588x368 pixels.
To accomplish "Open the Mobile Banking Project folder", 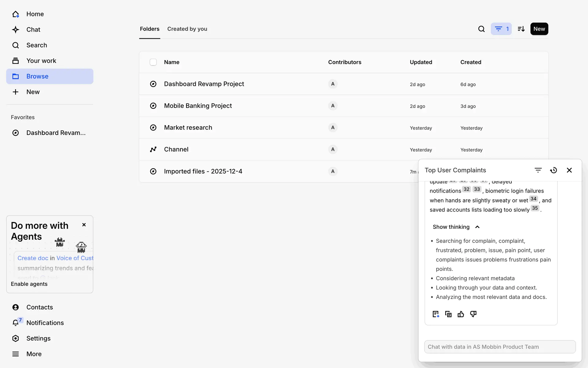I will (198, 106).
